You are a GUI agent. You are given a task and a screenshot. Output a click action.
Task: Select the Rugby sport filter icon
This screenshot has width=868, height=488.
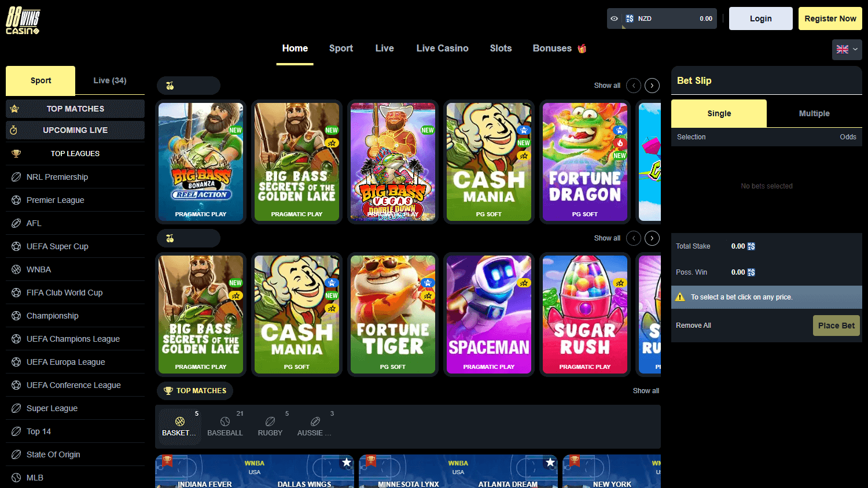tap(270, 422)
